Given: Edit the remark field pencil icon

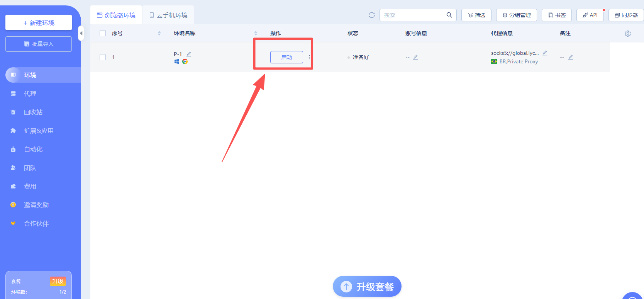Looking at the screenshot, I should pos(571,57).
